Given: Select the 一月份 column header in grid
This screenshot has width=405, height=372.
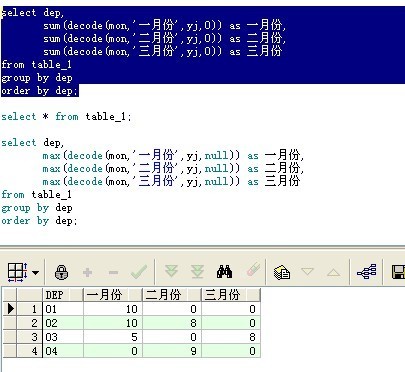Looking at the screenshot, I should pyautogui.click(x=113, y=295).
